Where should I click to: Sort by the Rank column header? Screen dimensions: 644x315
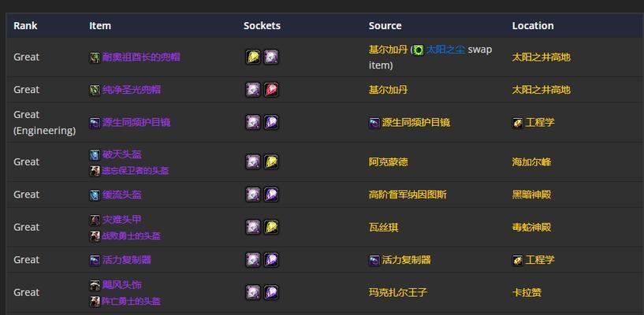pos(25,25)
